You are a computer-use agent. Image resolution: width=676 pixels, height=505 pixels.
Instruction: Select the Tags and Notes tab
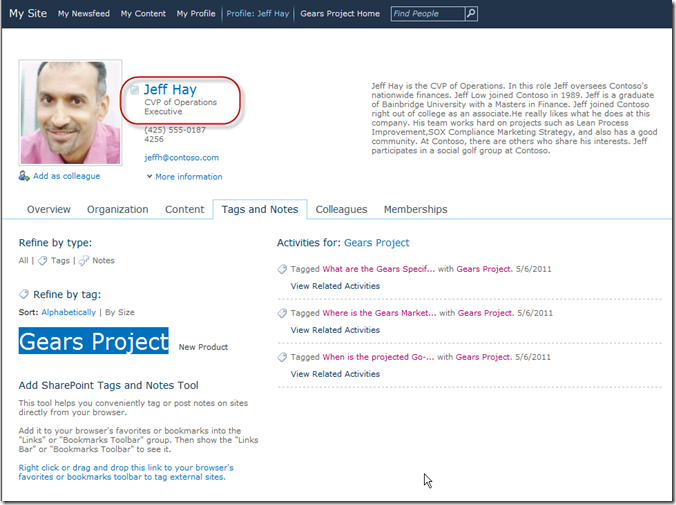tap(260, 210)
